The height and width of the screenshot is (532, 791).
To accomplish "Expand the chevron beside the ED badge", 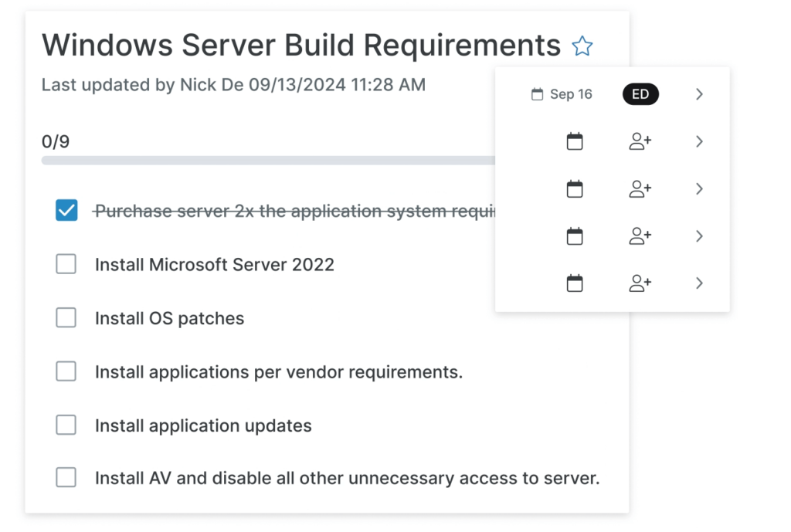I will coord(699,94).
